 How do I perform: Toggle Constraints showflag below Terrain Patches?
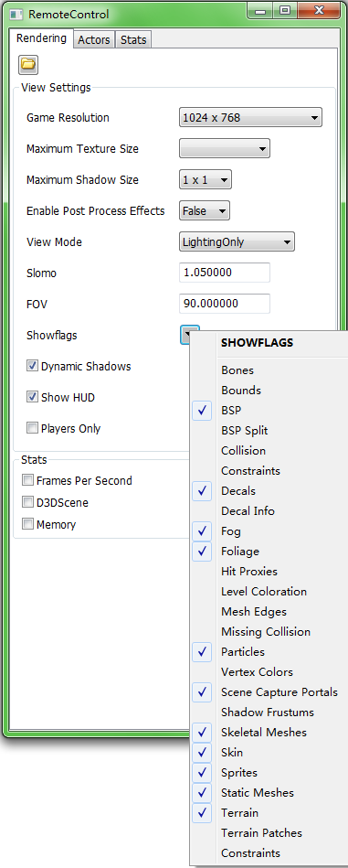(x=269, y=853)
